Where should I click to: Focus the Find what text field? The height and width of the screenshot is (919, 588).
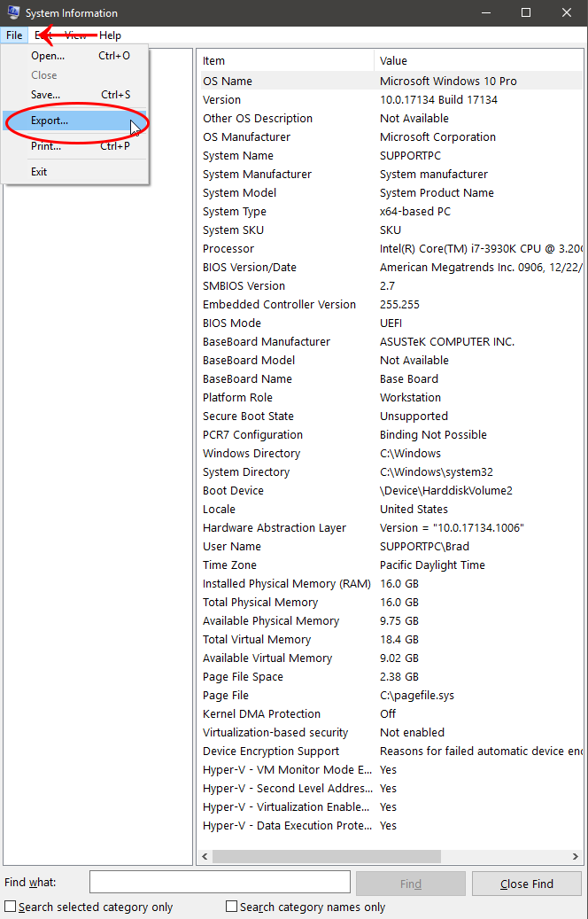[x=220, y=882]
